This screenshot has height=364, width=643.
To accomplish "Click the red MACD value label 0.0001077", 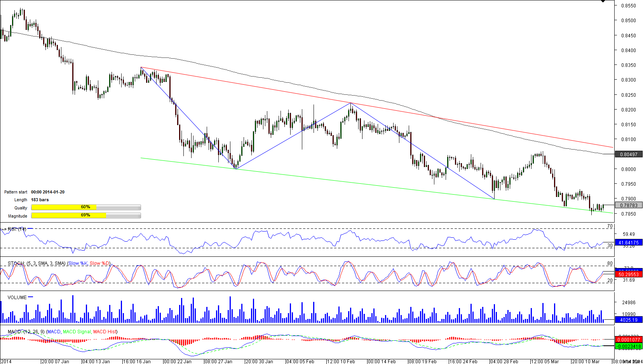I will pyautogui.click(x=628, y=340).
